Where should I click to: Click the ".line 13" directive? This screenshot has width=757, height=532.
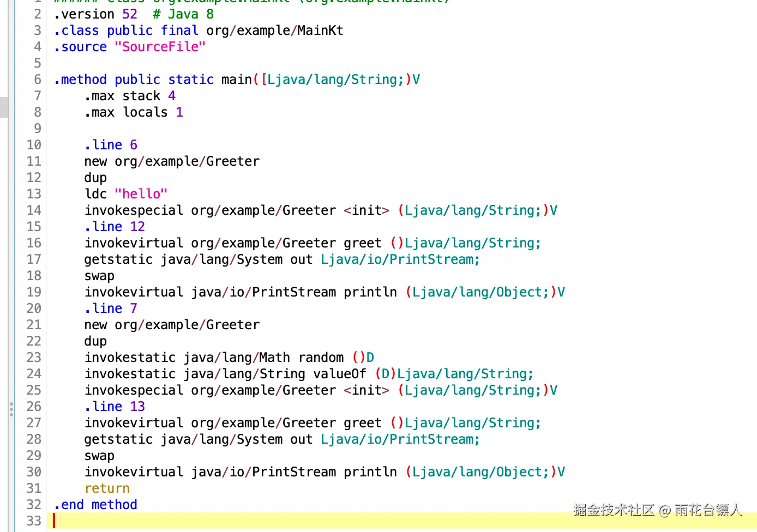(x=115, y=407)
